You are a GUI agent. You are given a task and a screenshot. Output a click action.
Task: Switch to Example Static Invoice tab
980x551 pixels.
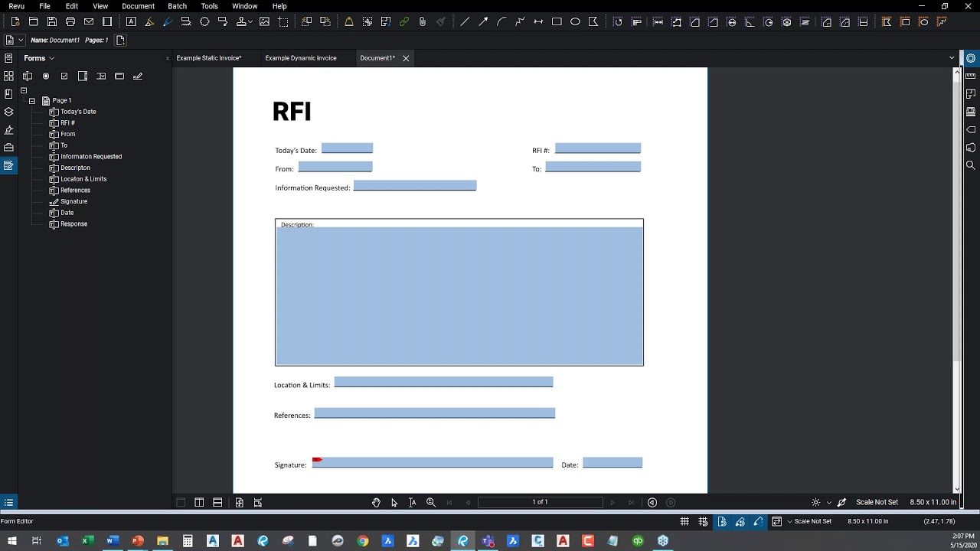pos(208,58)
